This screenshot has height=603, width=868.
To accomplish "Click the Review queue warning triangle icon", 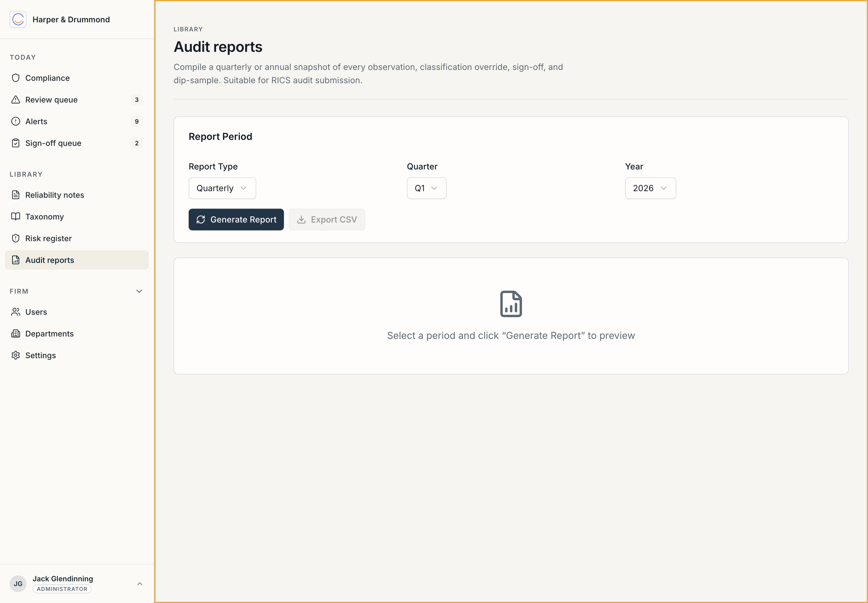I will (x=15, y=100).
